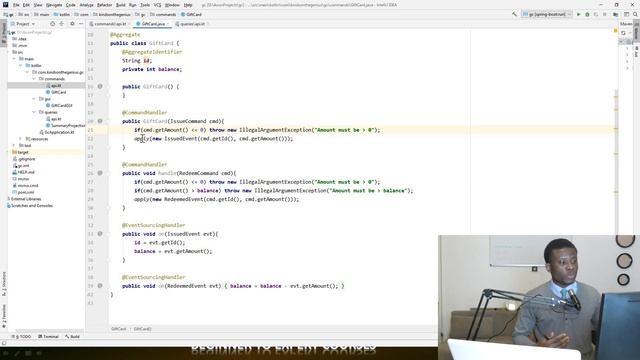Screen dimensions: 640x360
Task: Click the locate file target icon in Project panel
Action: tap(52, 24)
